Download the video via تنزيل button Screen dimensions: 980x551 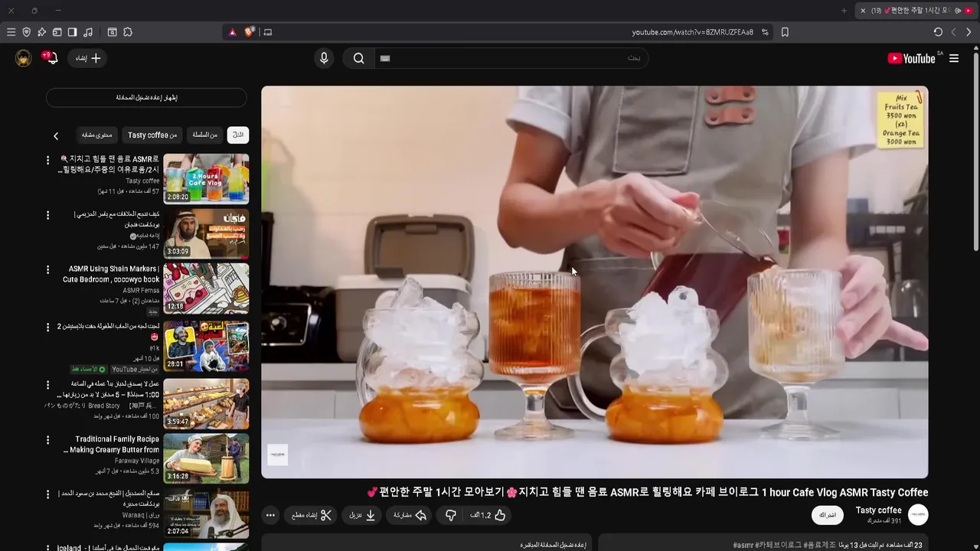[362, 515]
